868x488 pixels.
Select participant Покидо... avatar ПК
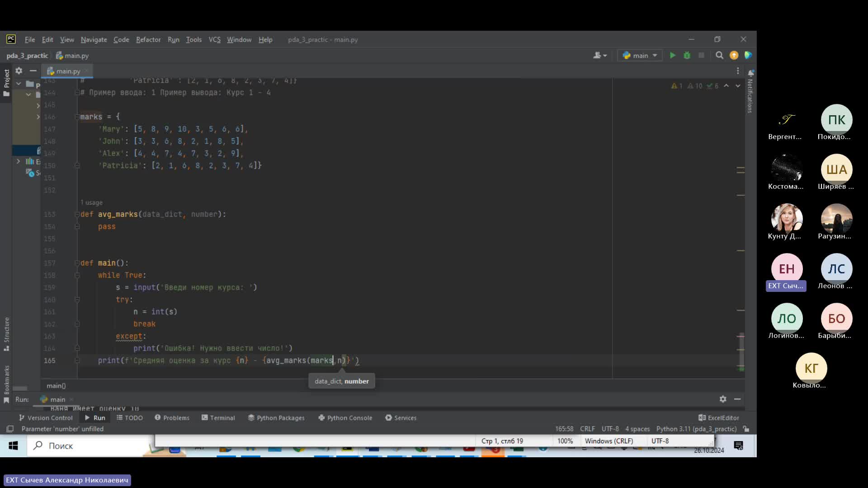pos(836,120)
